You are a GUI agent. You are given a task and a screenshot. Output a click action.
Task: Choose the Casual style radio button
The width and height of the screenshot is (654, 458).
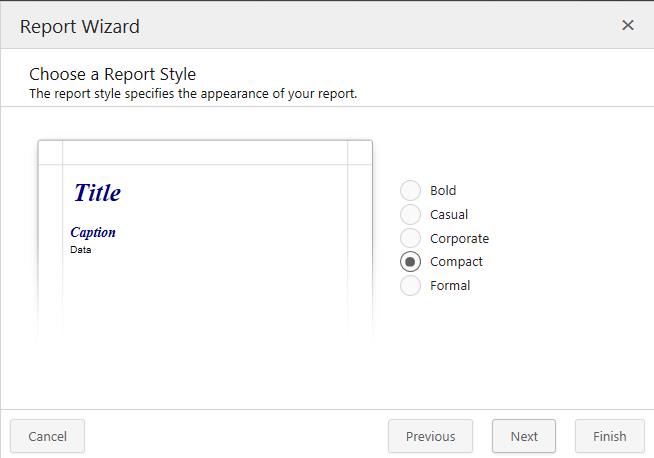(410, 214)
